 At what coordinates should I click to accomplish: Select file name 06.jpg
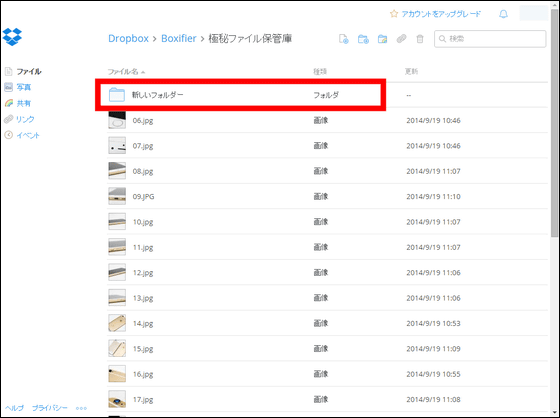tap(143, 121)
